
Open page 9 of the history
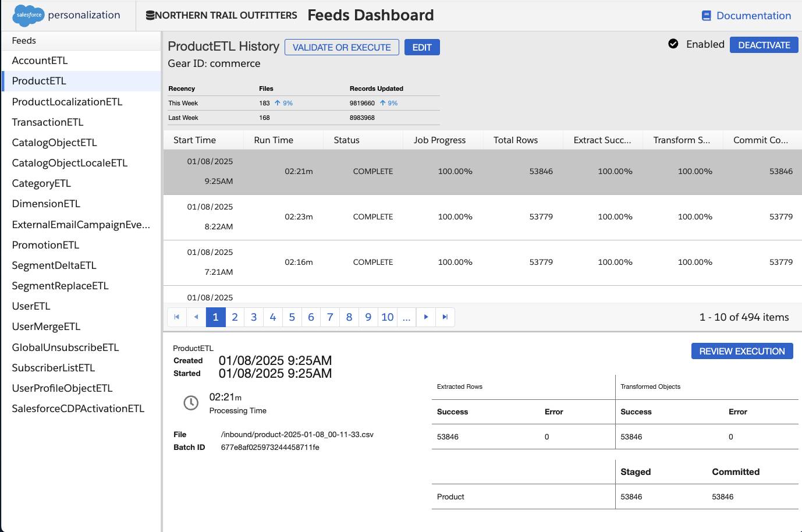point(368,317)
